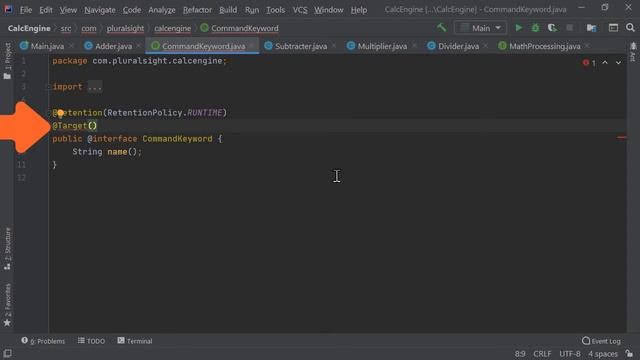640x360 pixels.
Task: Click the IntelliJ IDEA logo icon
Action: coord(8,9)
